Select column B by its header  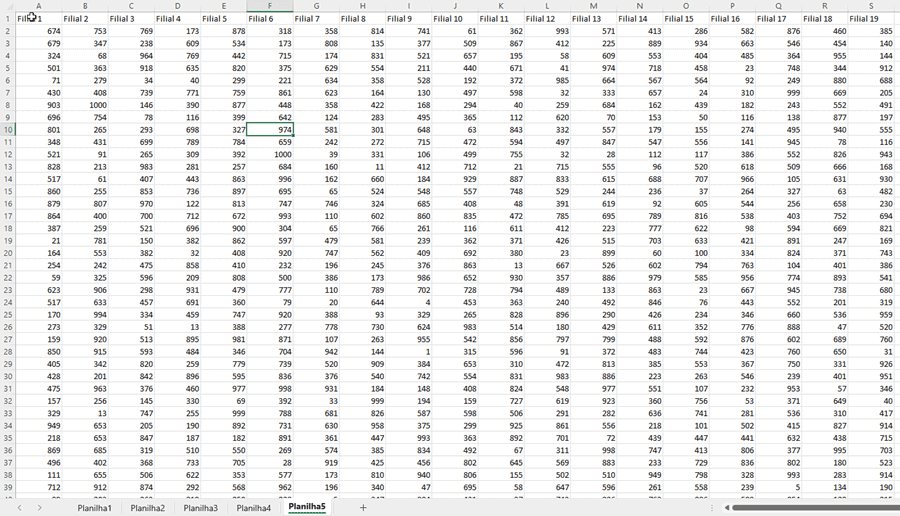pyautogui.click(x=85, y=6)
